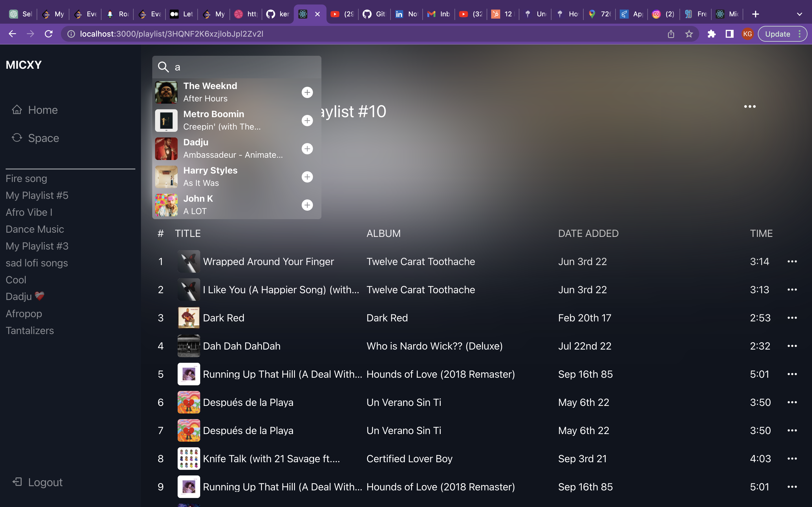Click the search magnifier icon
This screenshot has width=812, height=507.
[x=164, y=67]
